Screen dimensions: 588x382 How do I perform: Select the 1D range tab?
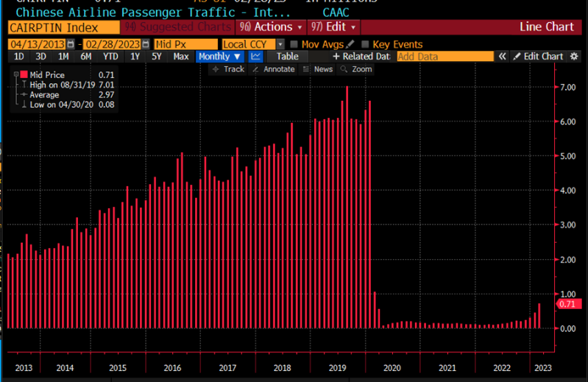pos(18,57)
